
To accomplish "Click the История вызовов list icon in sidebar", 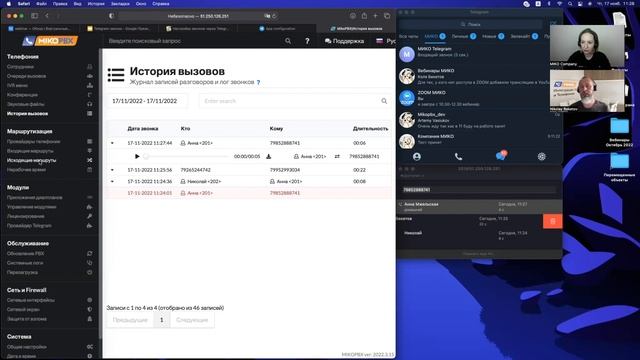I will click(x=90, y=113).
